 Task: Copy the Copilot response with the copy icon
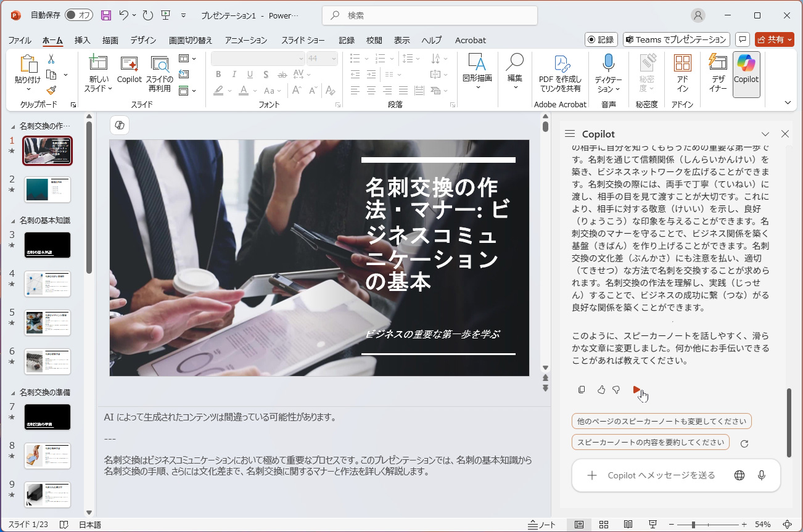point(582,390)
